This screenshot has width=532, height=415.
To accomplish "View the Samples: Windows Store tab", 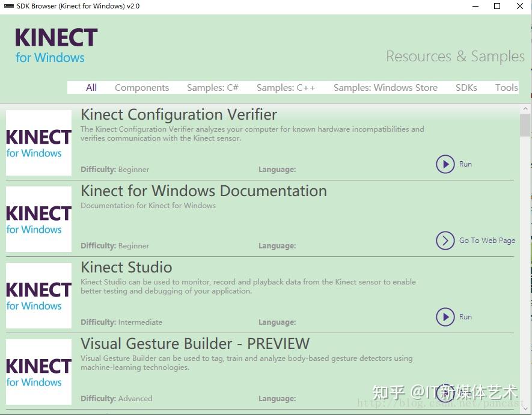I will coord(385,87).
